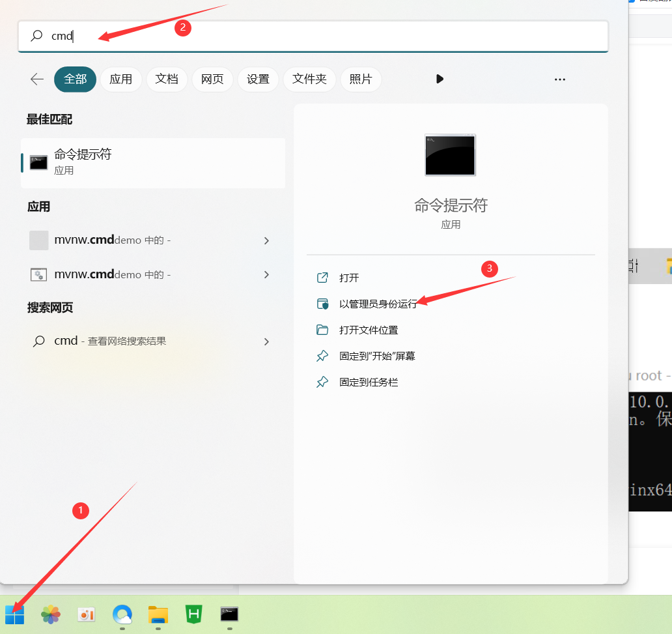The height and width of the screenshot is (634, 672).
Task: Click the open icon beside 打开
Action: tap(322, 278)
